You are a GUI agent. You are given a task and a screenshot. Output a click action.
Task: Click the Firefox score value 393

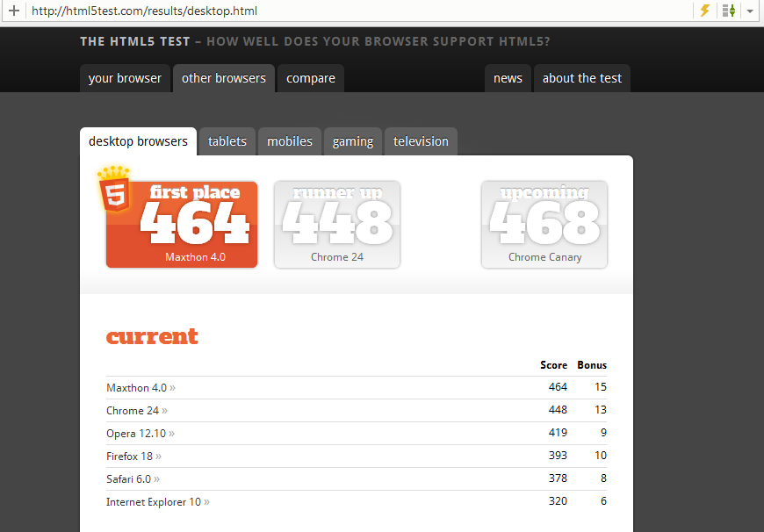pos(558,456)
